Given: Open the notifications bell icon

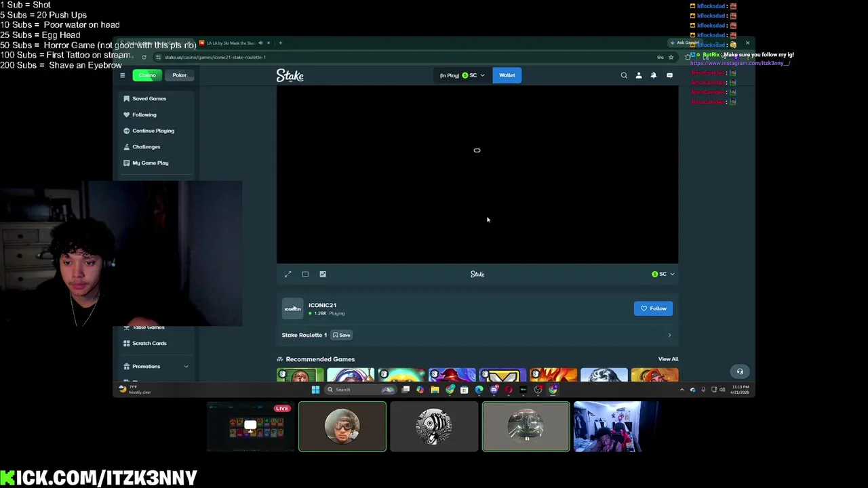Looking at the screenshot, I should [x=654, y=75].
